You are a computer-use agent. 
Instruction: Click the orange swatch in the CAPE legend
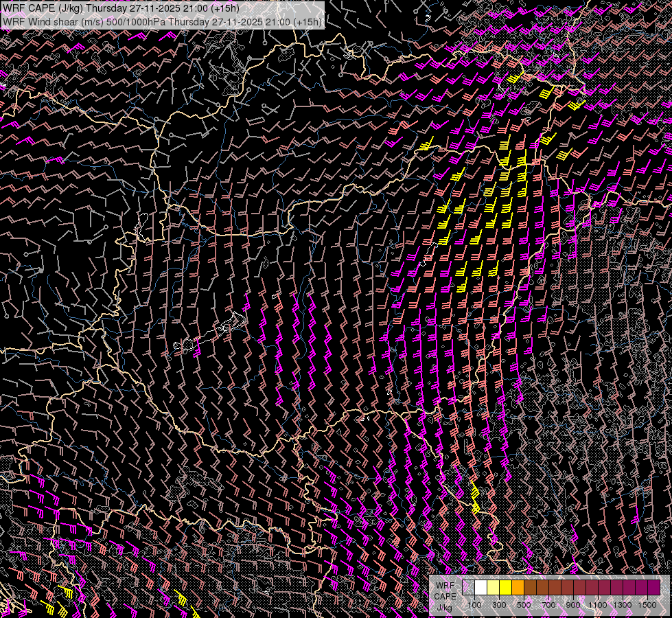pos(518,588)
